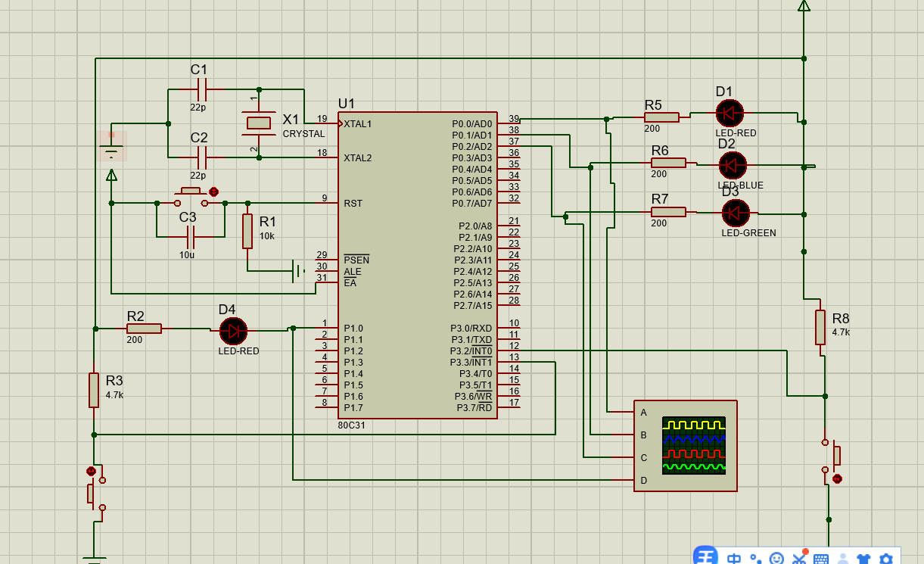Image resolution: width=924 pixels, height=564 pixels.
Task: Click the P3.3/INT1 pin name
Action: 471,363
